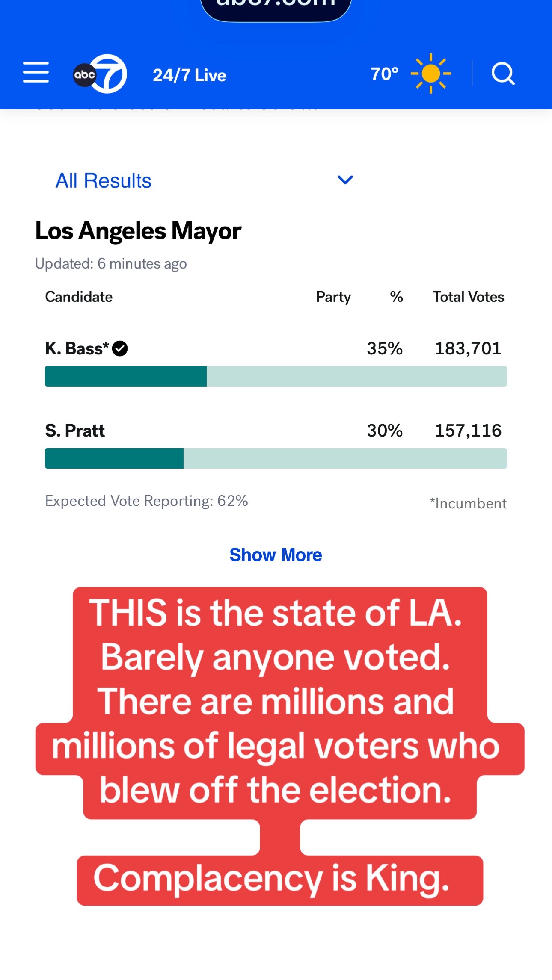Click the verified checkmark beside K. Bass

click(120, 348)
